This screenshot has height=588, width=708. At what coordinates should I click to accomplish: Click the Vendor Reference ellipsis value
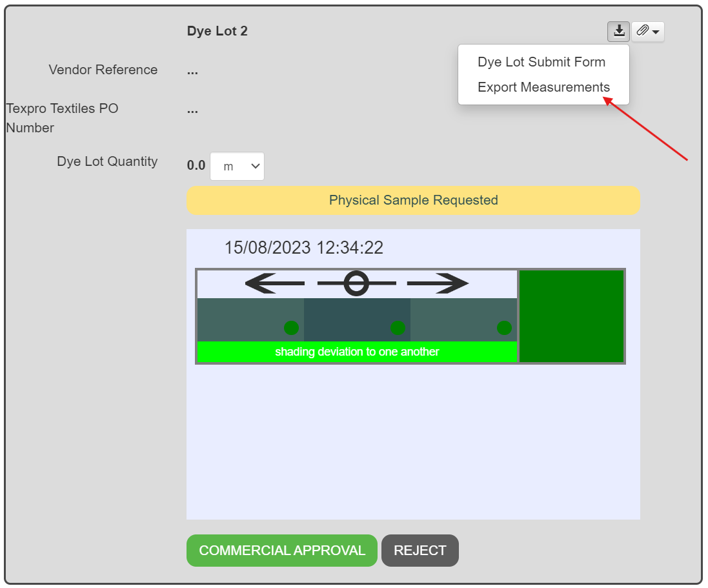[192, 72]
